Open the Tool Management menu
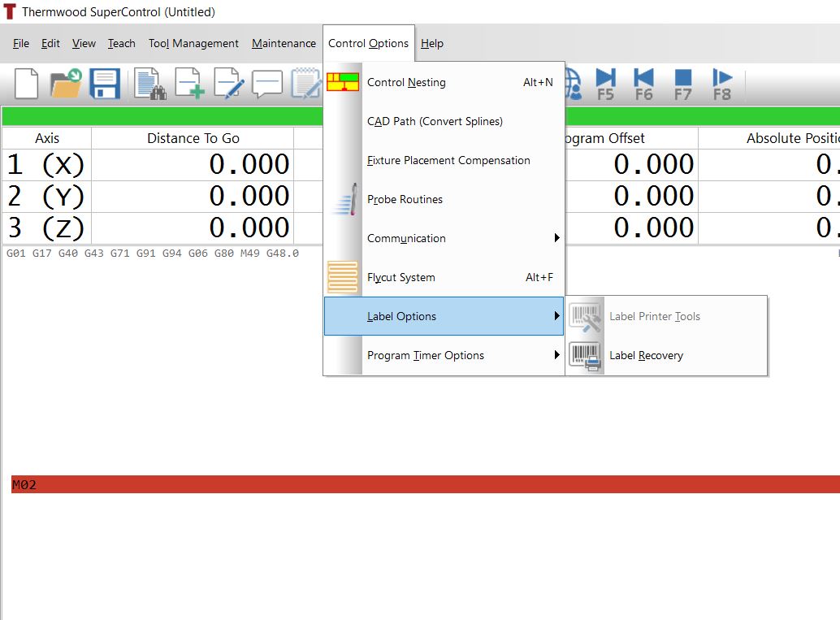Viewport: 840px width, 620px height. pyautogui.click(x=193, y=43)
